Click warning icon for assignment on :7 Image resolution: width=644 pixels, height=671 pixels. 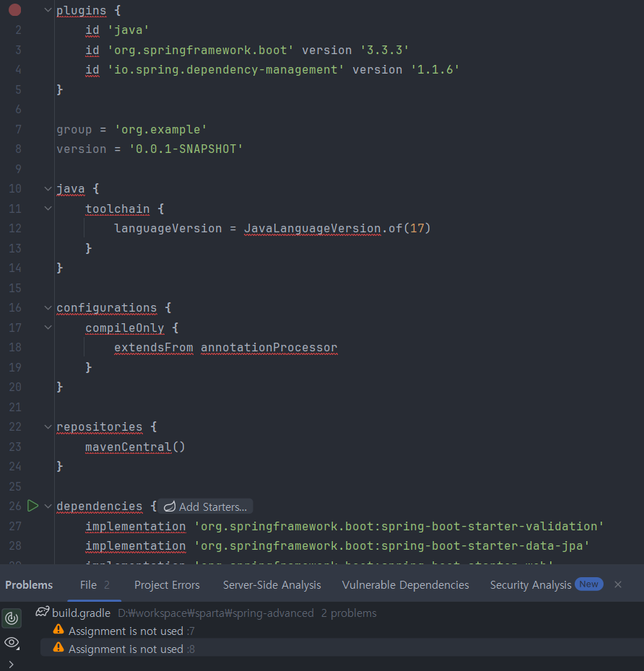click(x=58, y=629)
